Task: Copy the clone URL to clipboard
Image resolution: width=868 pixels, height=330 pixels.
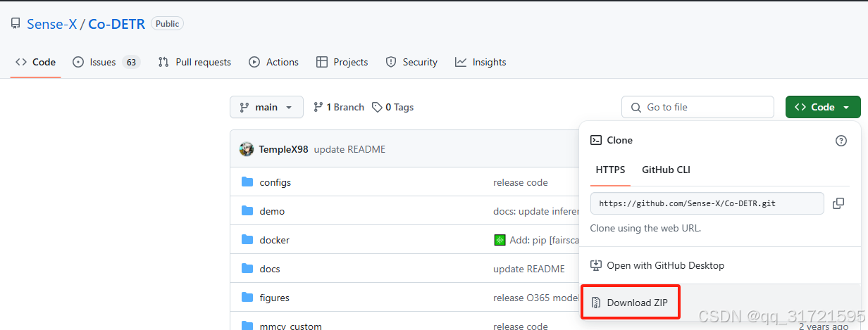Action: (838, 203)
